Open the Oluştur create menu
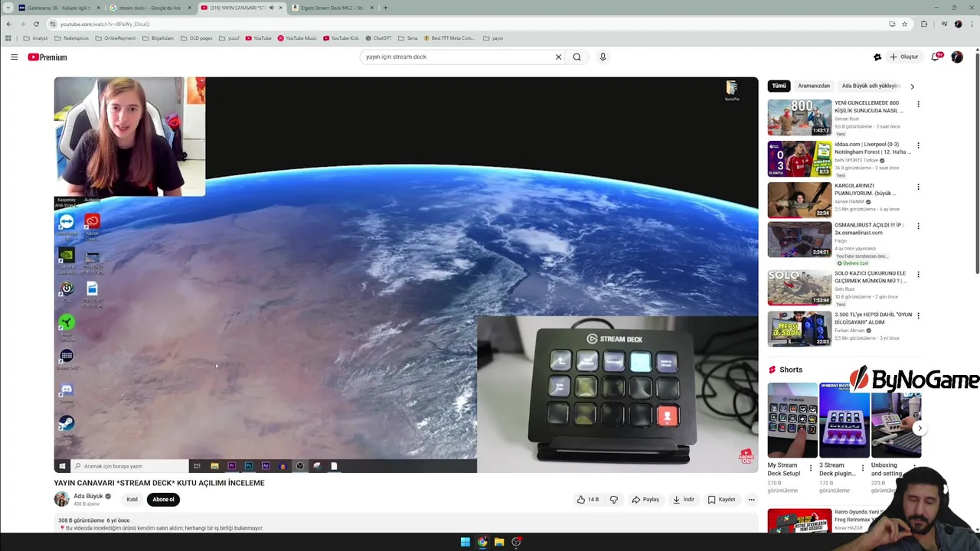Viewport: 980px width, 551px height. coord(903,57)
